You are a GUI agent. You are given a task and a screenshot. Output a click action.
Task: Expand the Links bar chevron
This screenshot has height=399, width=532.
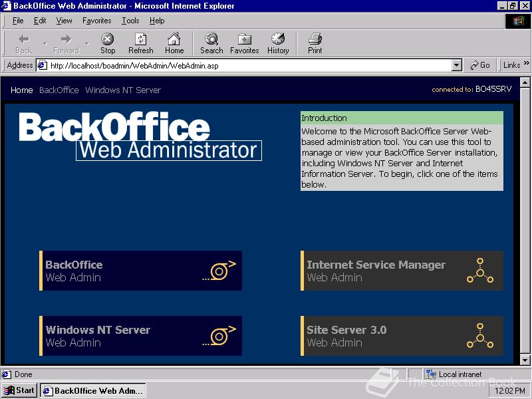(x=526, y=63)
